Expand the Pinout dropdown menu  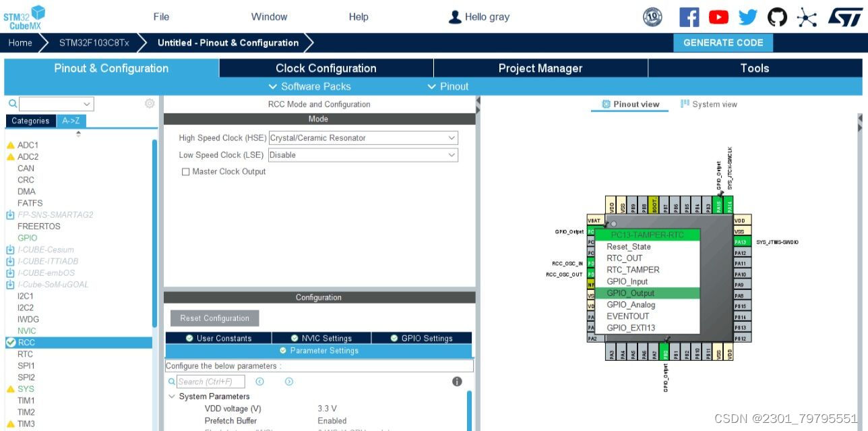pyautogui.click(x=448, y=86)
